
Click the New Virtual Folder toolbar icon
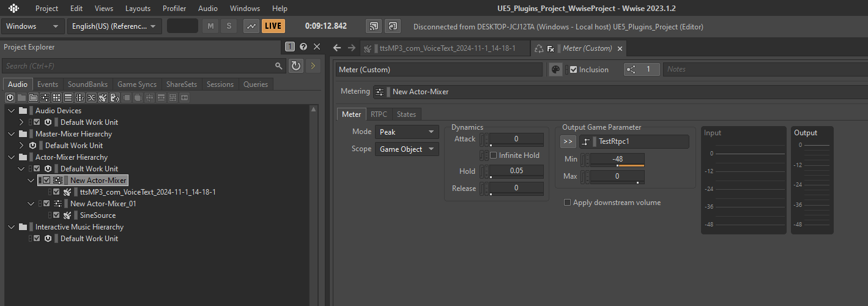point(33,97)
